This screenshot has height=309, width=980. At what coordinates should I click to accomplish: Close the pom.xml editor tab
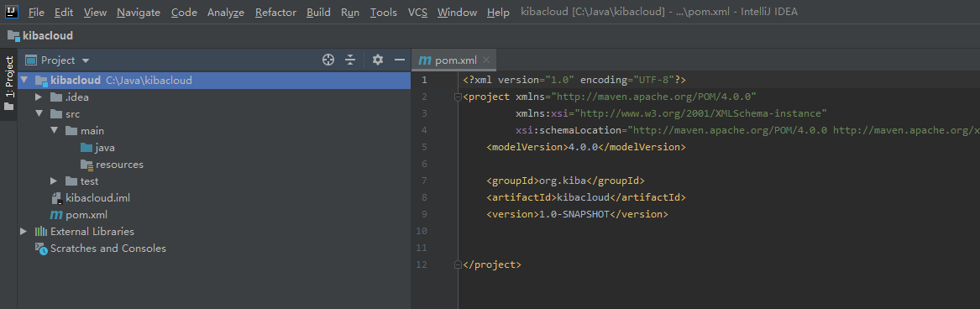coord(487,60)
